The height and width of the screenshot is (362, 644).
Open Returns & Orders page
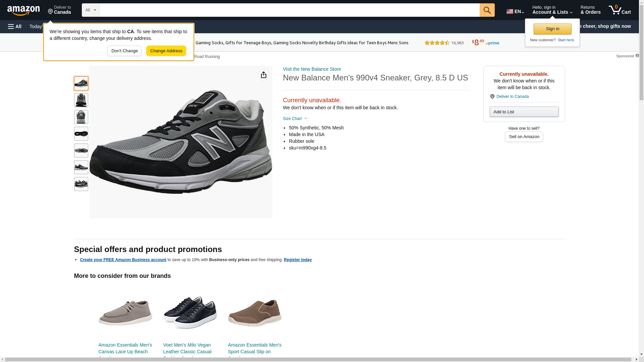[590, 10]
